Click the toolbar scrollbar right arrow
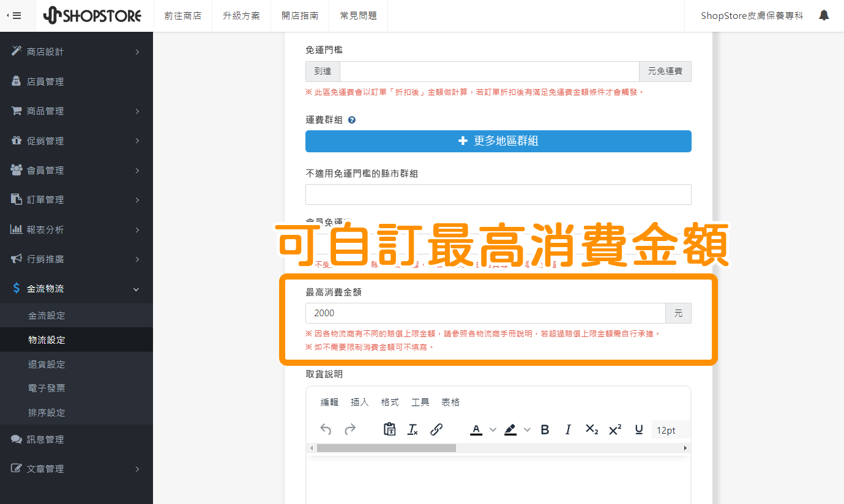The image size is (844, 504). [685, 448]
